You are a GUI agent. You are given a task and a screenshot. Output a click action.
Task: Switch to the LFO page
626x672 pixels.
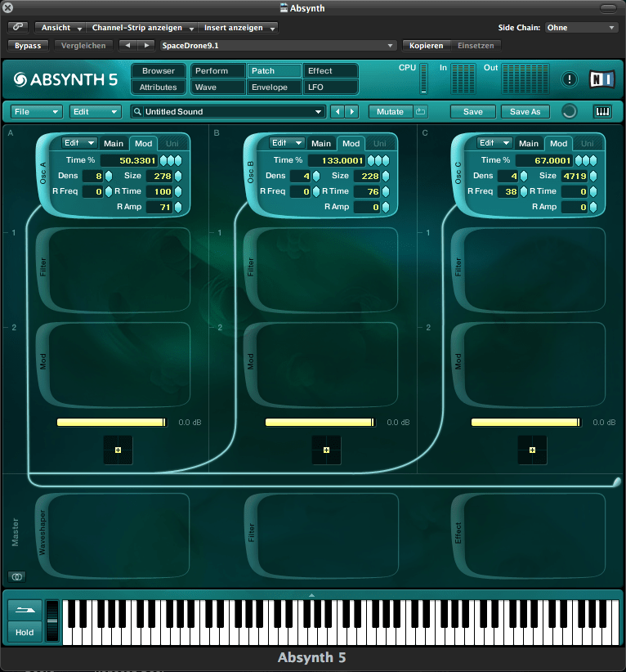coord(331,87)
